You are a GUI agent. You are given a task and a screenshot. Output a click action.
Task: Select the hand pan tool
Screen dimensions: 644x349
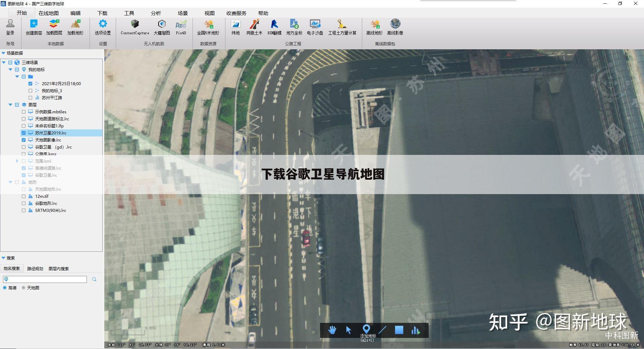tap(332, 330)
